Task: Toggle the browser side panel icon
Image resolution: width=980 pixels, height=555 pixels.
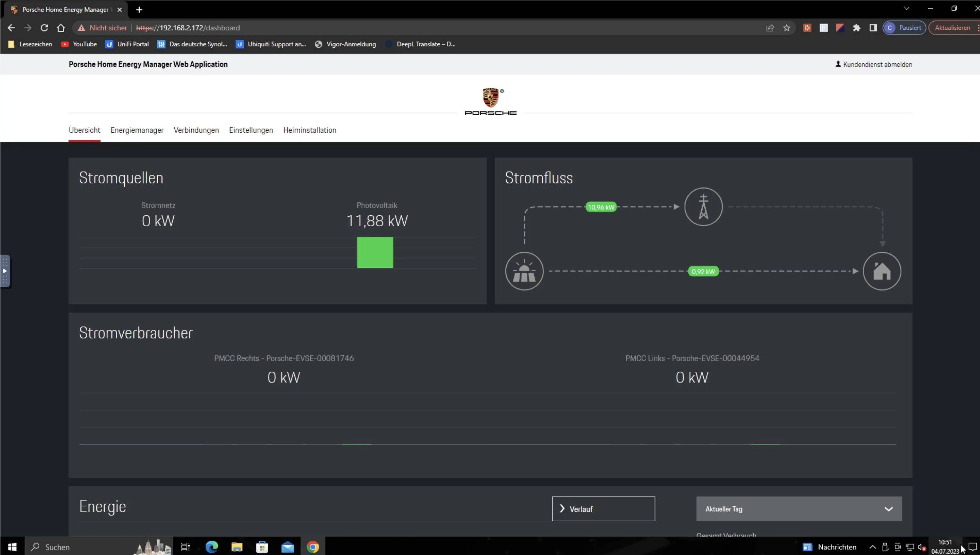Action: [873, 28]
